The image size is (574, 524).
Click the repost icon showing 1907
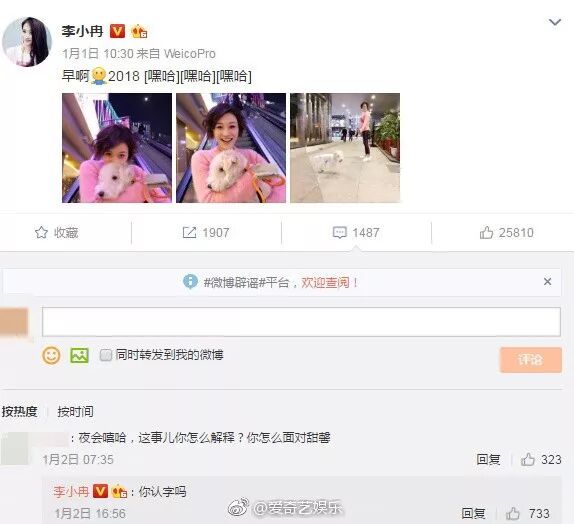pos(189,233)
